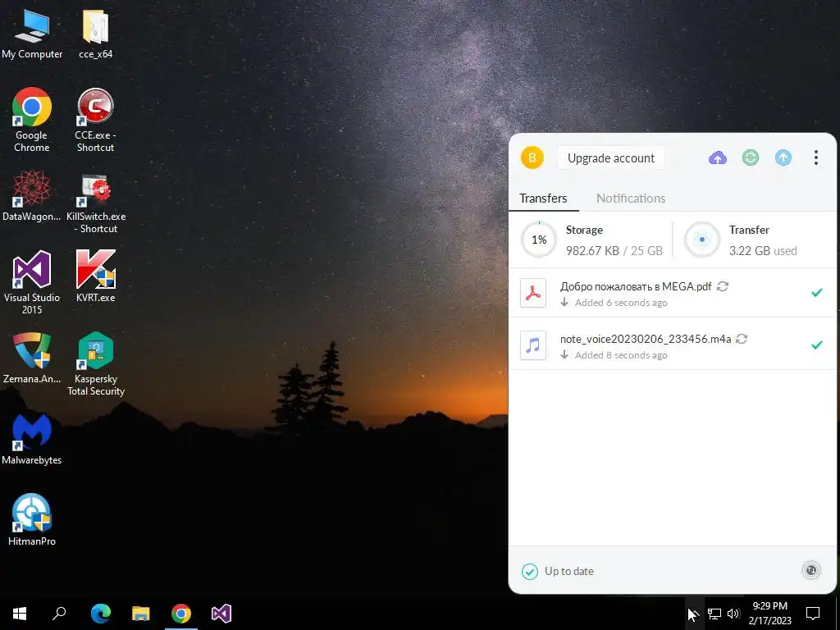Select note_voice20230206_233456.m4a file name
Image resolution: width=840 pixels, height=630 pixels.
point(646,339)
